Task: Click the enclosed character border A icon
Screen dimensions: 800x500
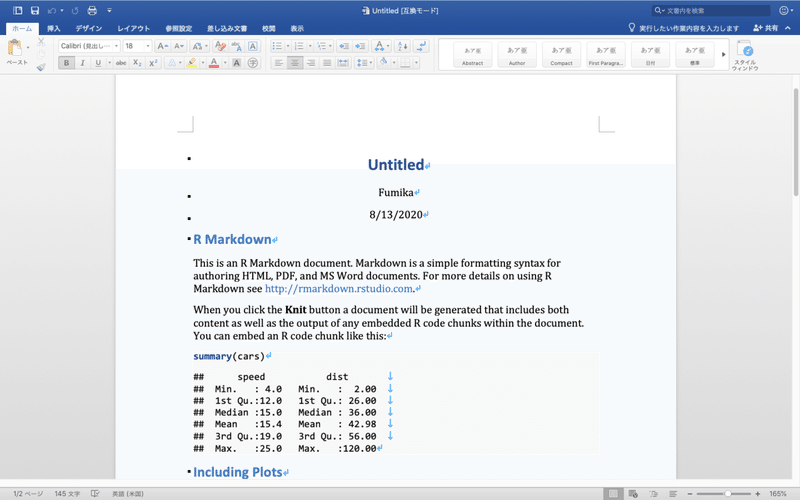Action: click(253, 46)
